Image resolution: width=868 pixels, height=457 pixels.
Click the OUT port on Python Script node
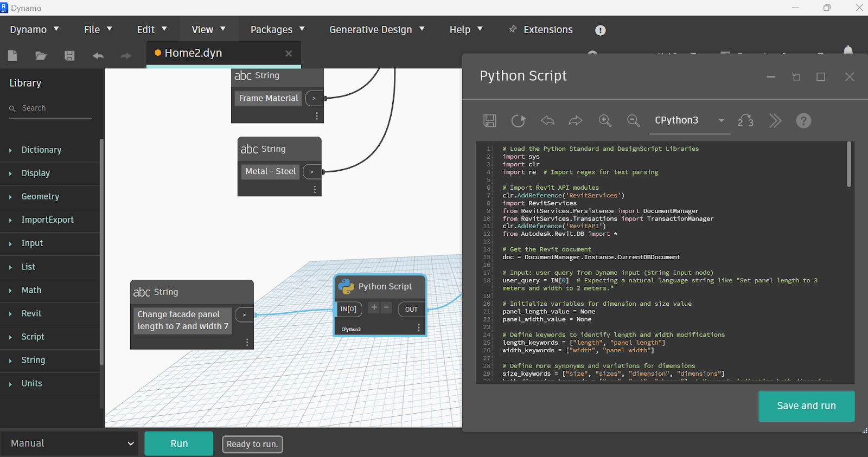[x=412, y=310]
